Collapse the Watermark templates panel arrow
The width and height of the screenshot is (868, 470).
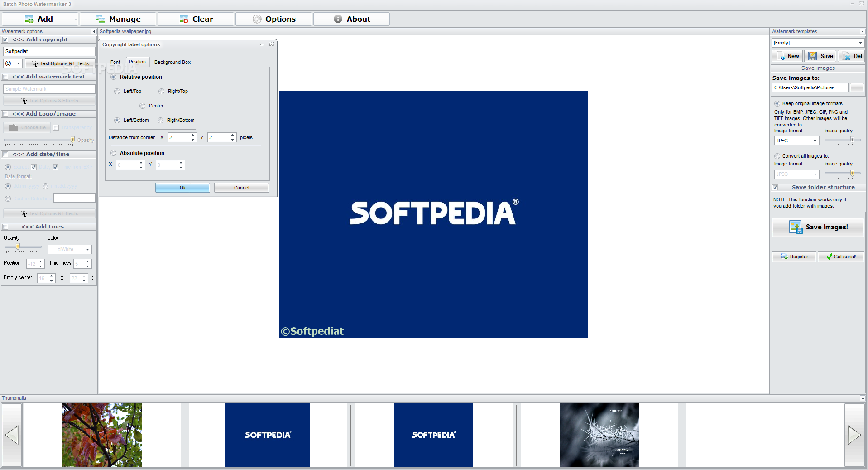pyautogui.click(x=863, y=32)
